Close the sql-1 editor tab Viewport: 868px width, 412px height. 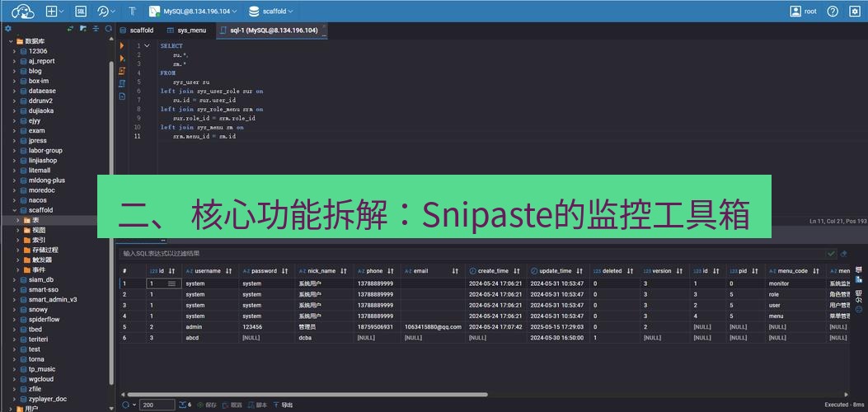[x=324, y=26]
